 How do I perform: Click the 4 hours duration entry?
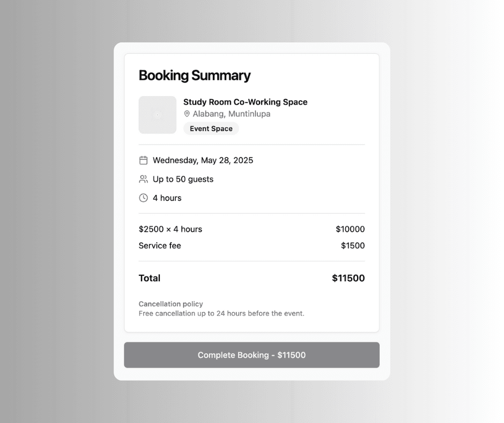tap(166, 198)
